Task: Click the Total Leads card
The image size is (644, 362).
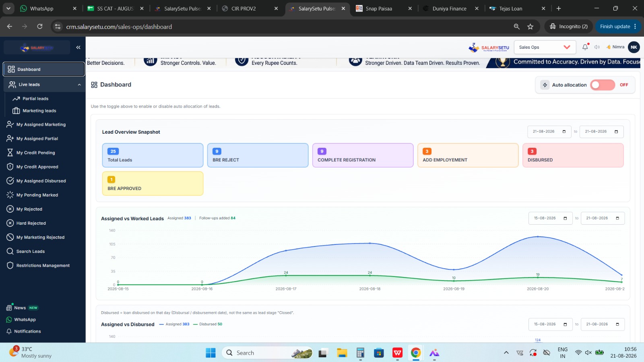Action: click(x=153, y=155)
